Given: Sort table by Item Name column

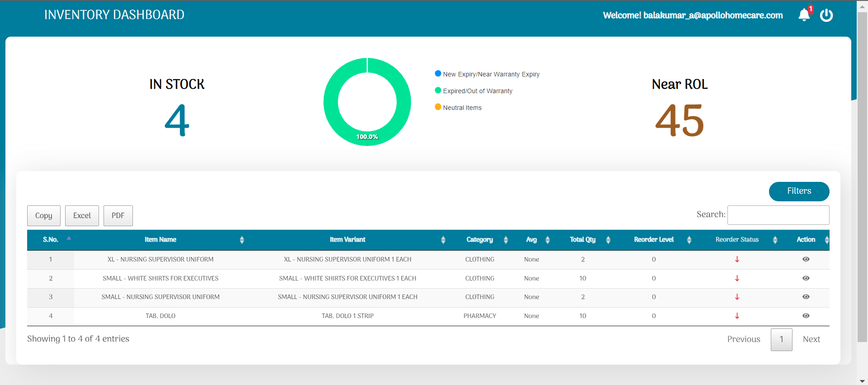Looking at the screenshot, I should (x=160, y=240).
